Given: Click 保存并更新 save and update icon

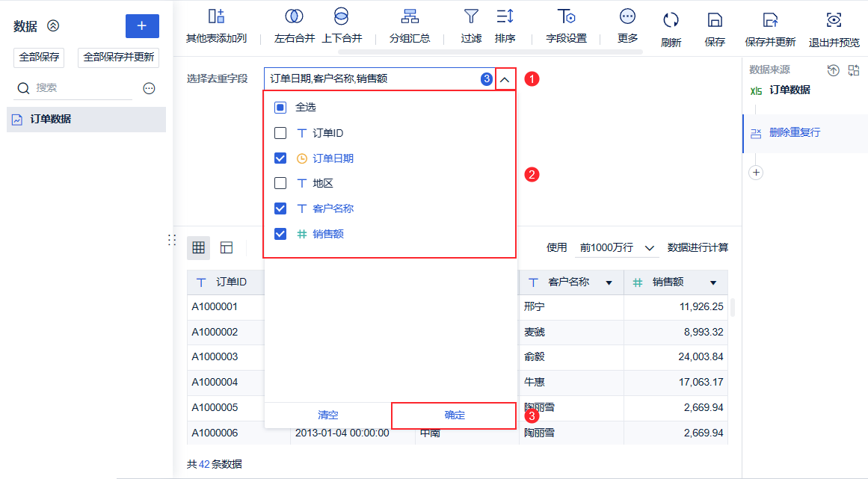Looking at the screenshot, I should pyautogui.click(x=770, y=20).
